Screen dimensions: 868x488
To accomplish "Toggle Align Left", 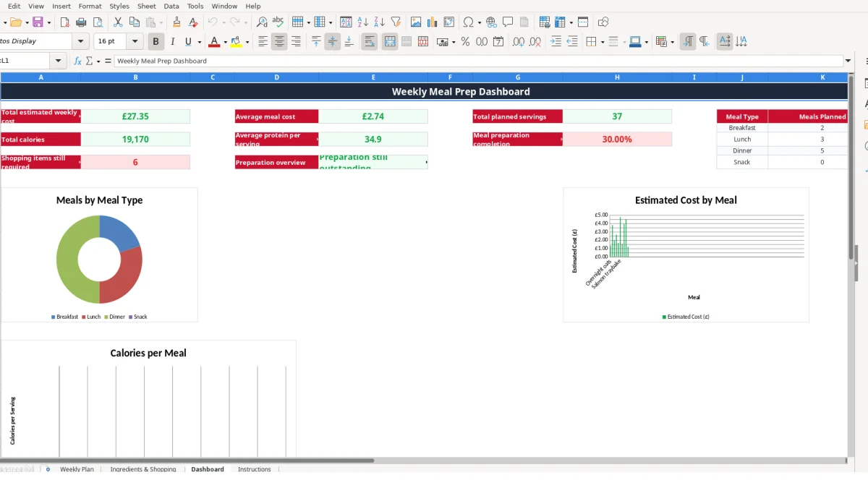I will click(263, 42).
